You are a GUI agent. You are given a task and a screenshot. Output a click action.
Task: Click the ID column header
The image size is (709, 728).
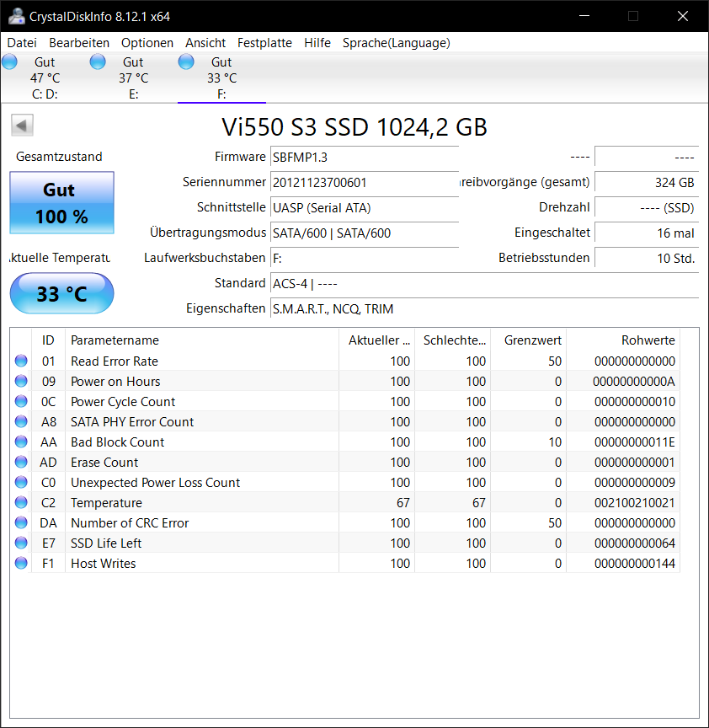[x=48, y=340]
